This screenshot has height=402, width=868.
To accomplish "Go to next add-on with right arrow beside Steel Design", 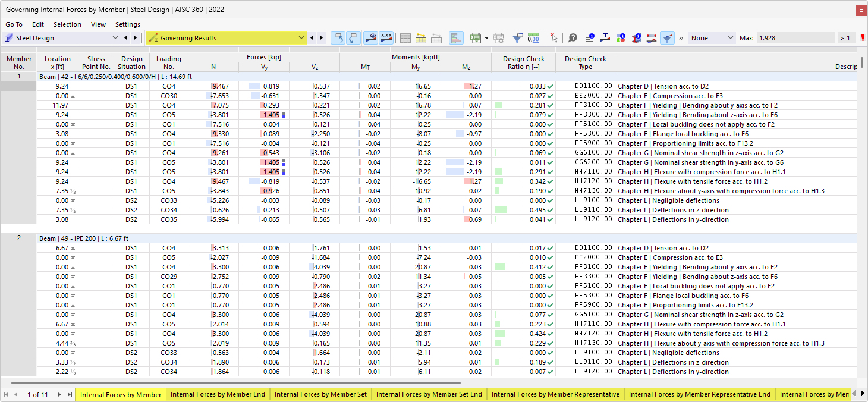I will click(136, 38).
